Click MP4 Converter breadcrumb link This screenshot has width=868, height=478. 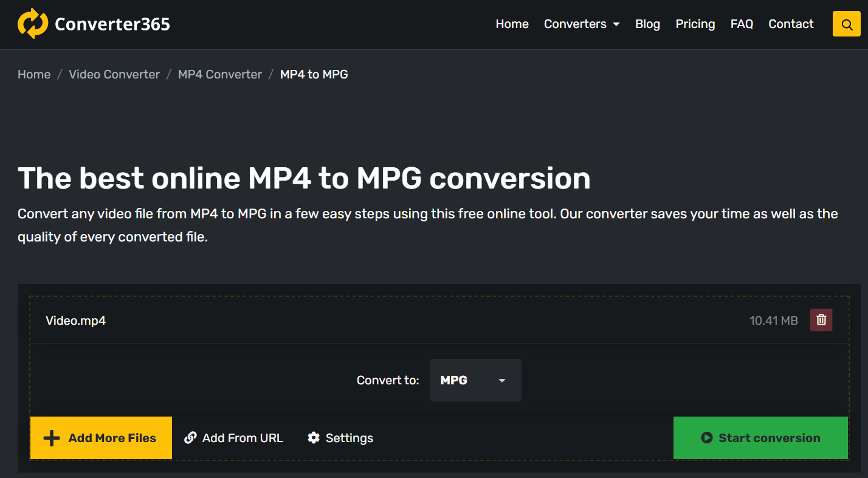pos(219,74)
